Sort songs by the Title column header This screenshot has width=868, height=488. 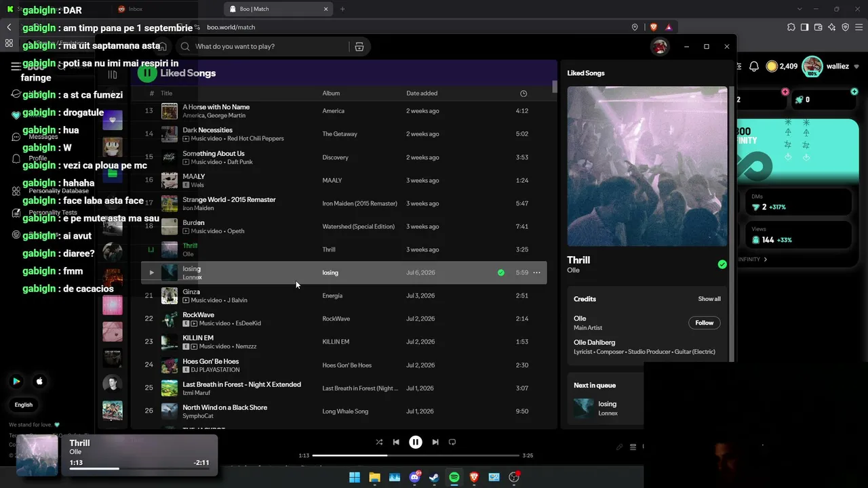tap(166, 94)
